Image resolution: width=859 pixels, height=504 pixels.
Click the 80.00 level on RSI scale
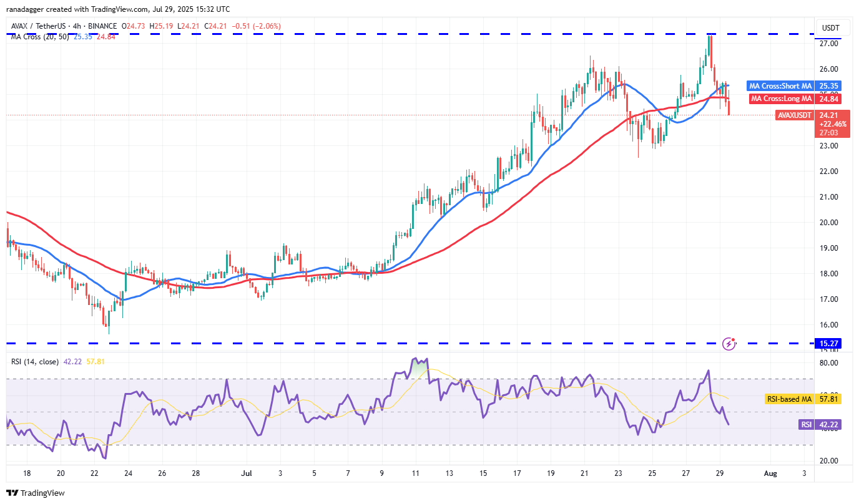828,362
